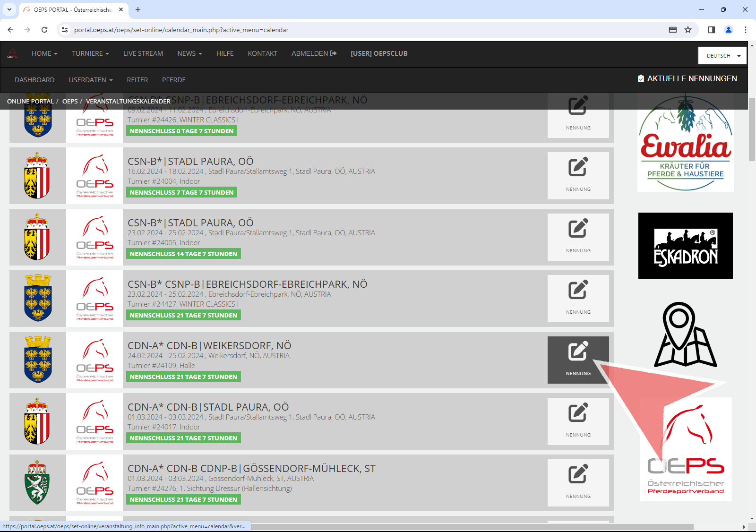Expand the DEUTSCH language dropdown
Image resolution: width=756 pixels, height=532 pixels.
[x=722, y=56]
